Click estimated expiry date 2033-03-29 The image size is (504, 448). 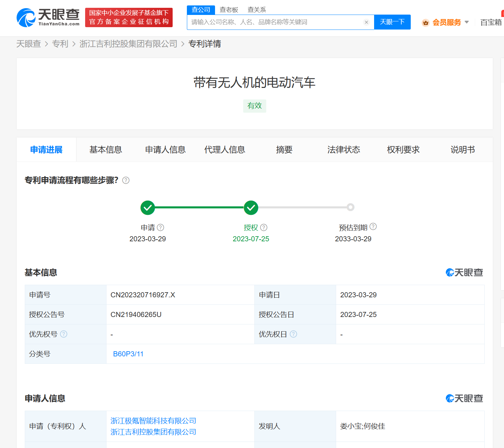coord(353,239)
